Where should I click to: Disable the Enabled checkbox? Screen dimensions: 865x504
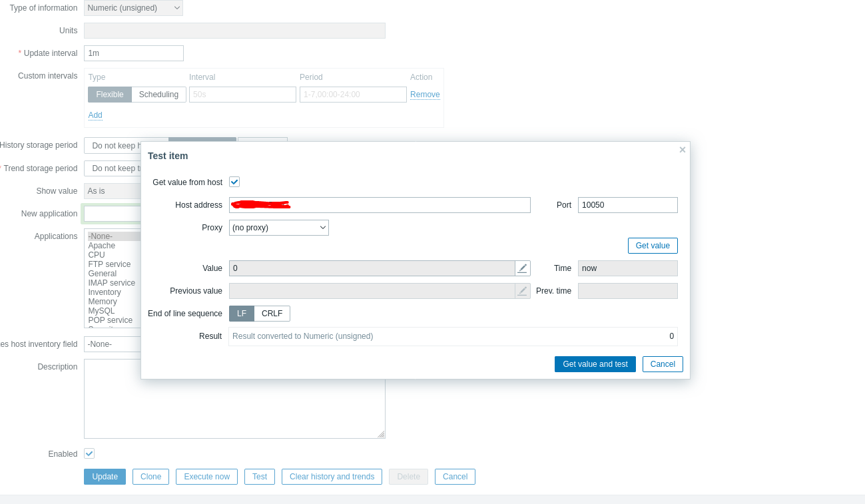click(x=89, y=453)
